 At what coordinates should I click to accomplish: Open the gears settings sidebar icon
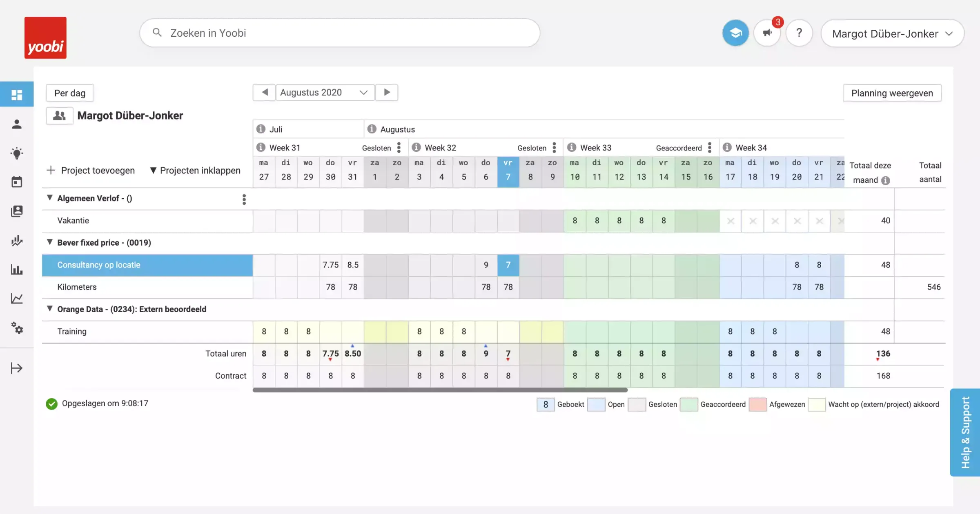(x=17, y=328)
